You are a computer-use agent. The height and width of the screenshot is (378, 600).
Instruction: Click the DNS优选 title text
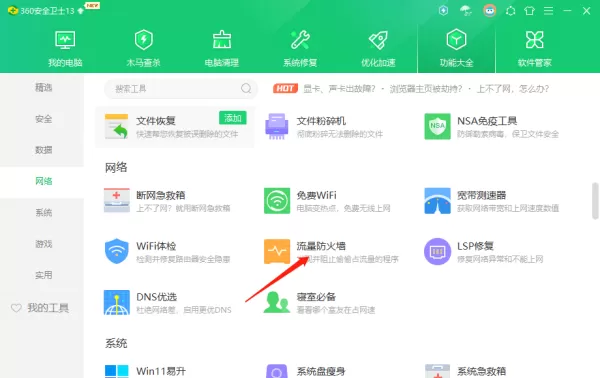pyautogui.click(x=157, y=297)
